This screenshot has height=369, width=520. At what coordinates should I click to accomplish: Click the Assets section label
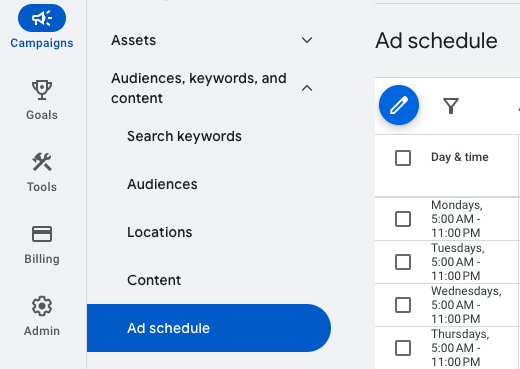click(x=134, y=40)
